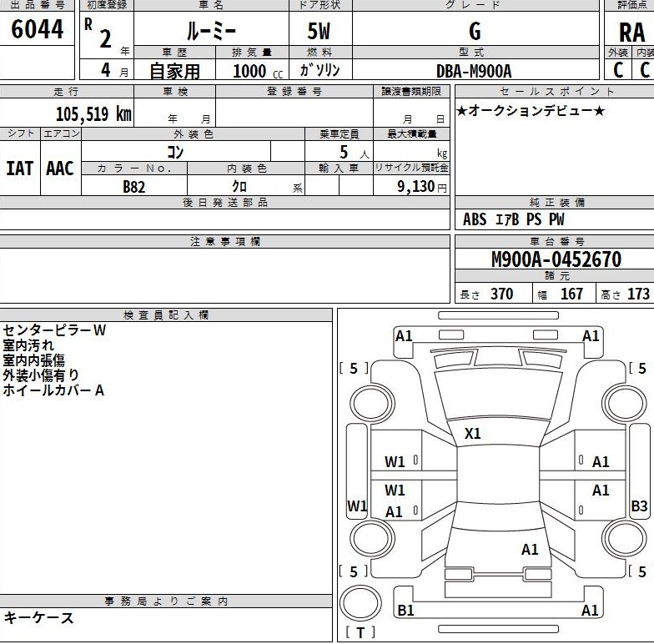Select the 事務局よりご案内 header bar

click(166, 601)
